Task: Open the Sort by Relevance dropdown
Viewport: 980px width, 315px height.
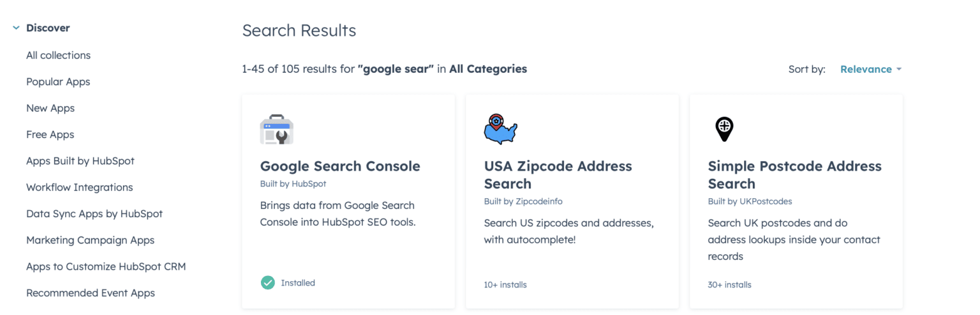Action: (871, 69)
